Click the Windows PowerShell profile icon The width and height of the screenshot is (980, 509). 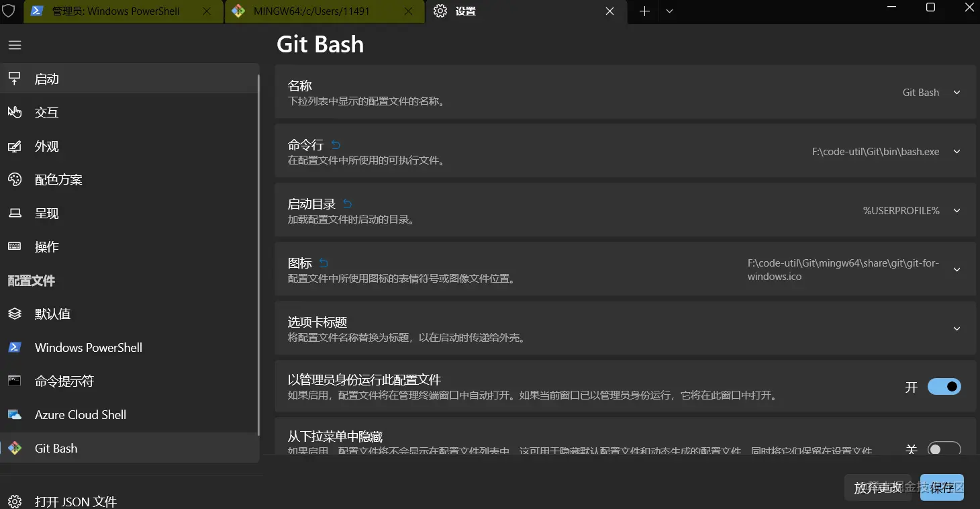[15, 347]
